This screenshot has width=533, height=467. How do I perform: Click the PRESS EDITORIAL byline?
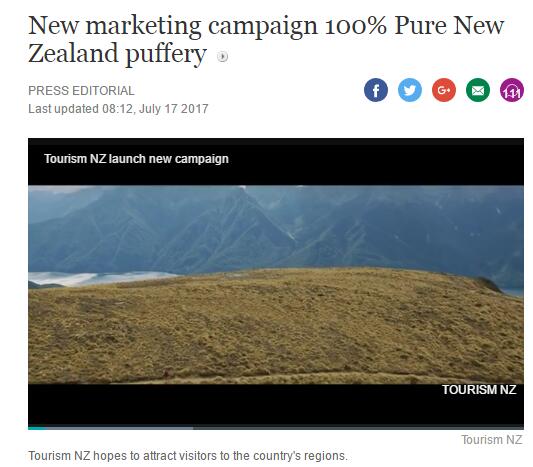(x=81, y=91)
